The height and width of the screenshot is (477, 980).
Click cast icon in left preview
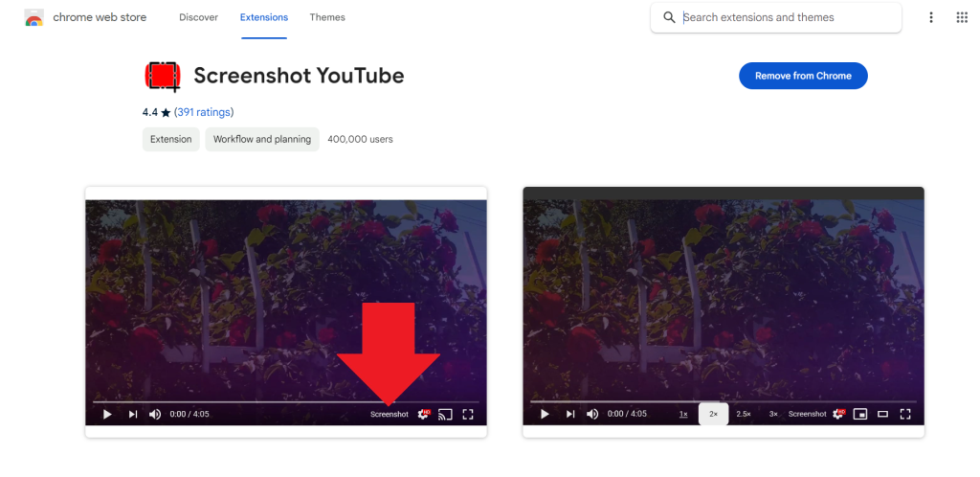tap(445, 414)
